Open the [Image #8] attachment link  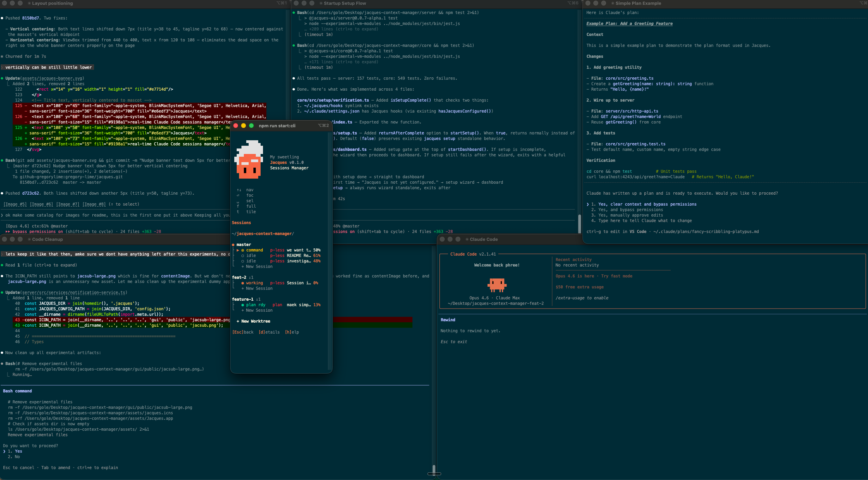(x=94, y=204)
